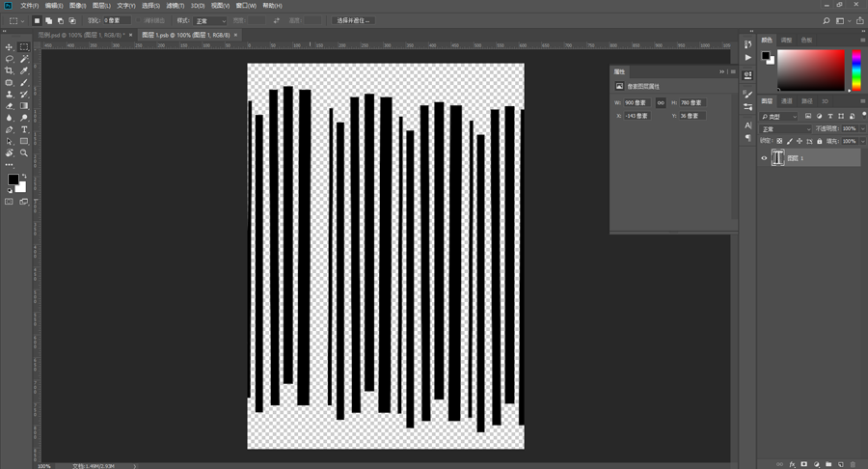Add a layer mask to layer

802,464
